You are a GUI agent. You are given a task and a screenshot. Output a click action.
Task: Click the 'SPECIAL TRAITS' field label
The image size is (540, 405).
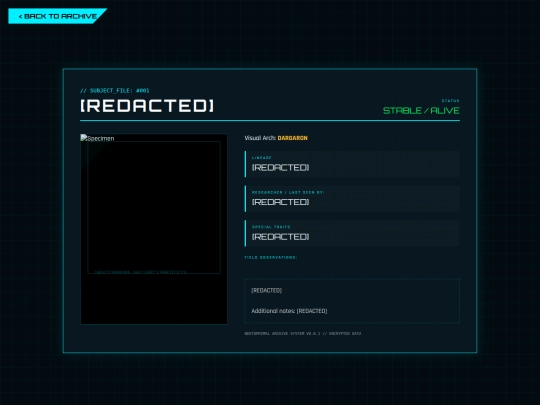click(271, 227)
